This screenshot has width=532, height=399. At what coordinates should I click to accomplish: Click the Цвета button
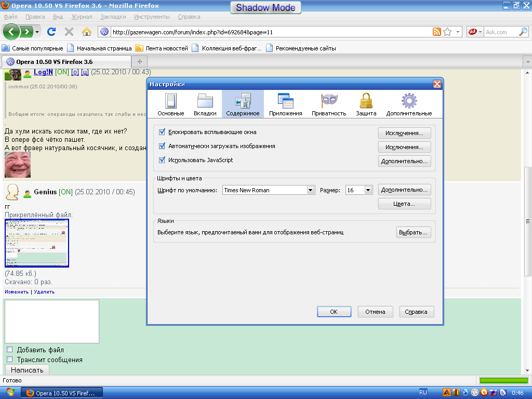[404, 204]
